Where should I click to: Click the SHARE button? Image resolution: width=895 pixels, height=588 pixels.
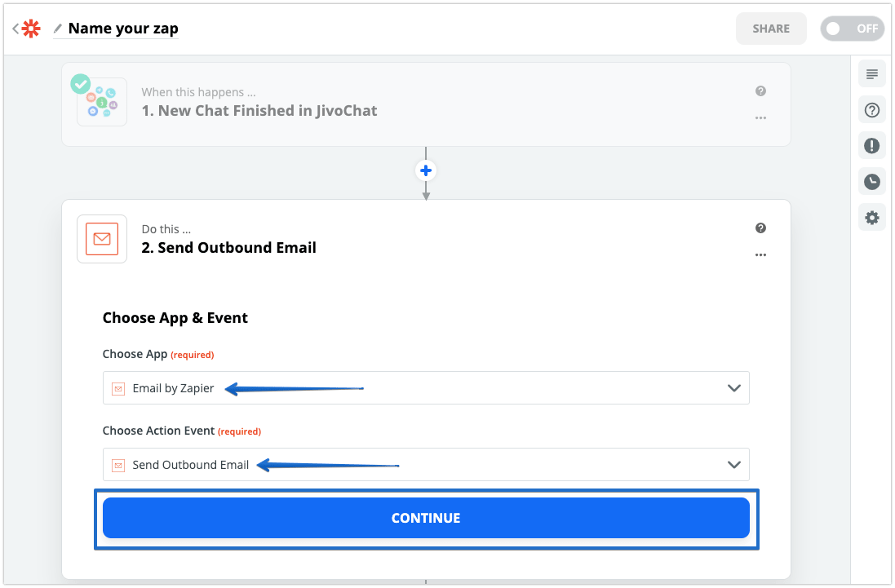[x=771, y=29]
